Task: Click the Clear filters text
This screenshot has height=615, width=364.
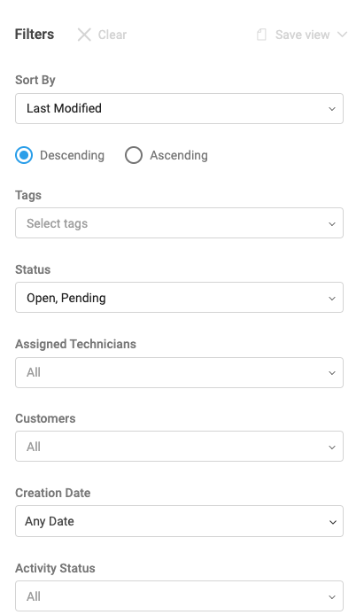Action: [x=112, y=35]
